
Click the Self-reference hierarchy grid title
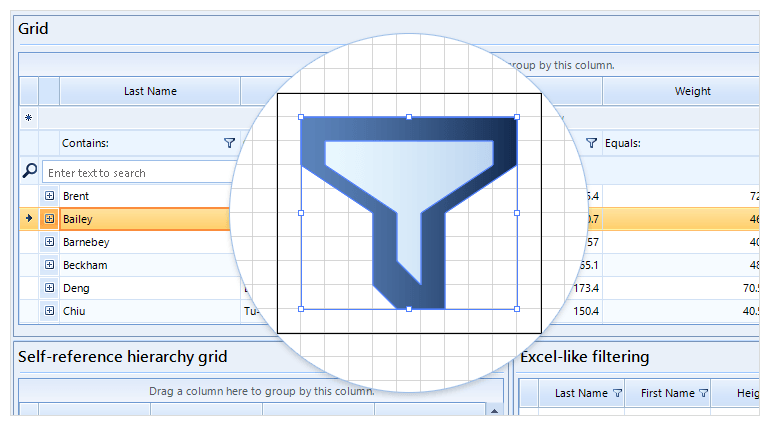[123, 356]
